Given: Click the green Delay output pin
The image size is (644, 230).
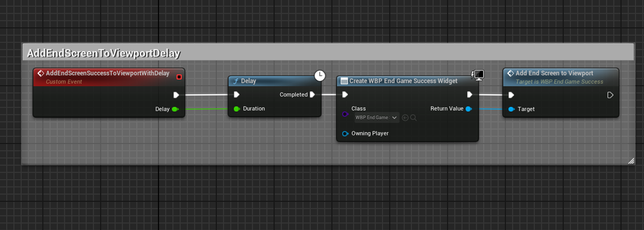Looking at the screenshot, I should coord(175,109).
